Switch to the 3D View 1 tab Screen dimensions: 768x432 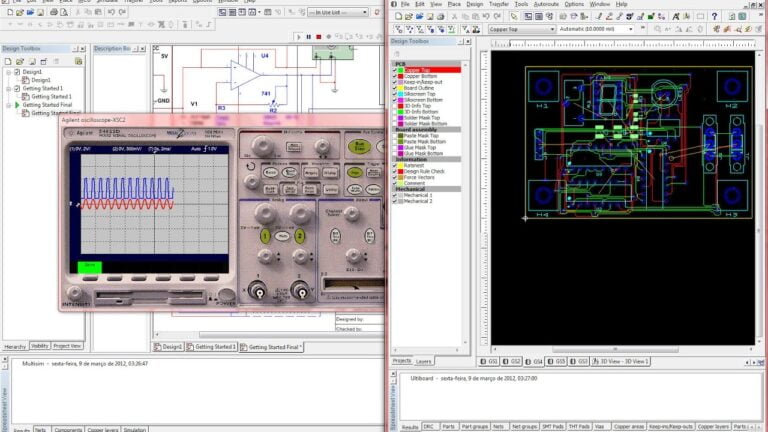click(622, 361)
